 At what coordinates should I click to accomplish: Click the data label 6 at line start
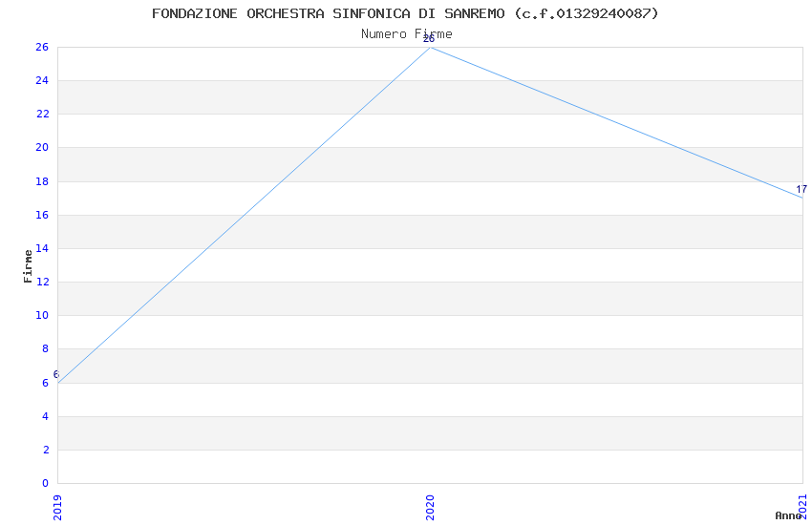(56, 374)
